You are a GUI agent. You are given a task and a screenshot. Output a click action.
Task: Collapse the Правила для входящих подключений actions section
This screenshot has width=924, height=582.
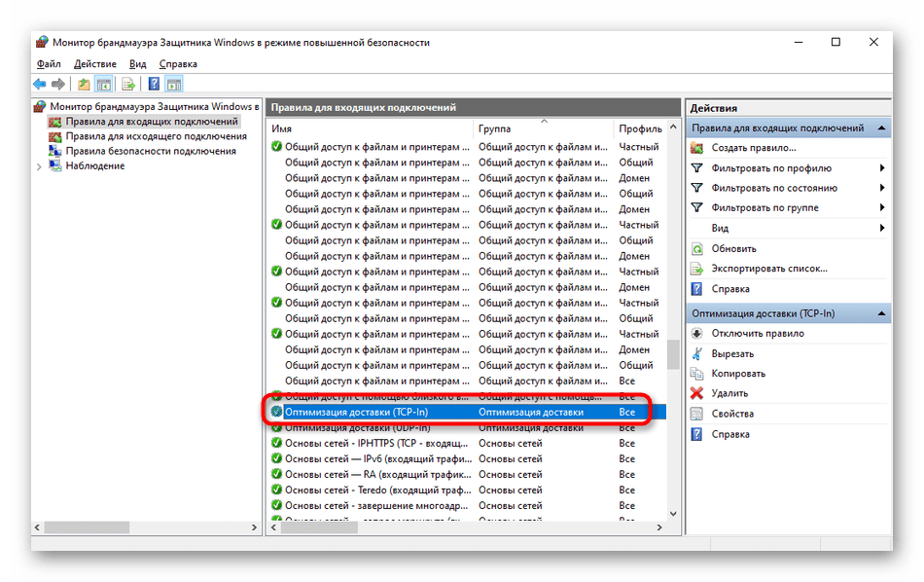click(881, 127)
